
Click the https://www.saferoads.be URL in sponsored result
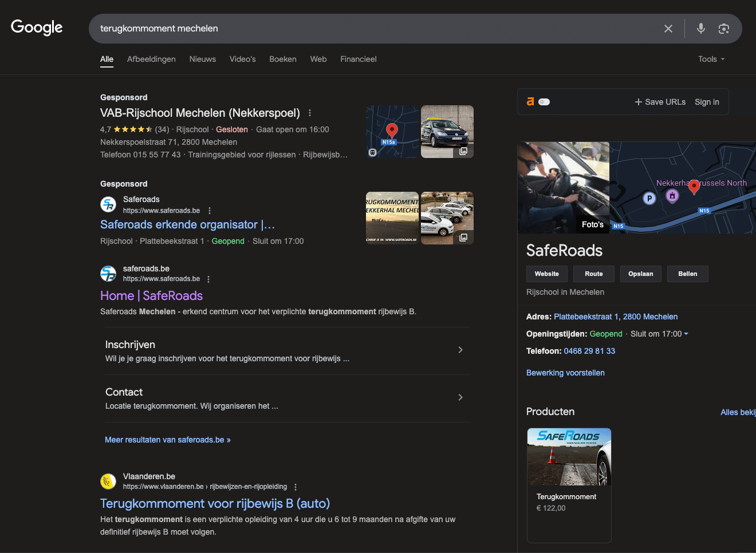click(x=162, y=211)
